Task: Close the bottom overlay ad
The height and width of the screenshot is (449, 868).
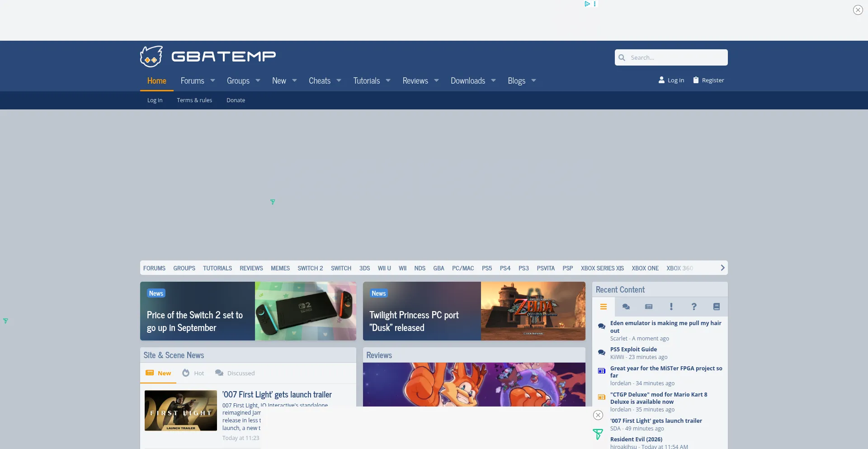Action: (598, 415)
